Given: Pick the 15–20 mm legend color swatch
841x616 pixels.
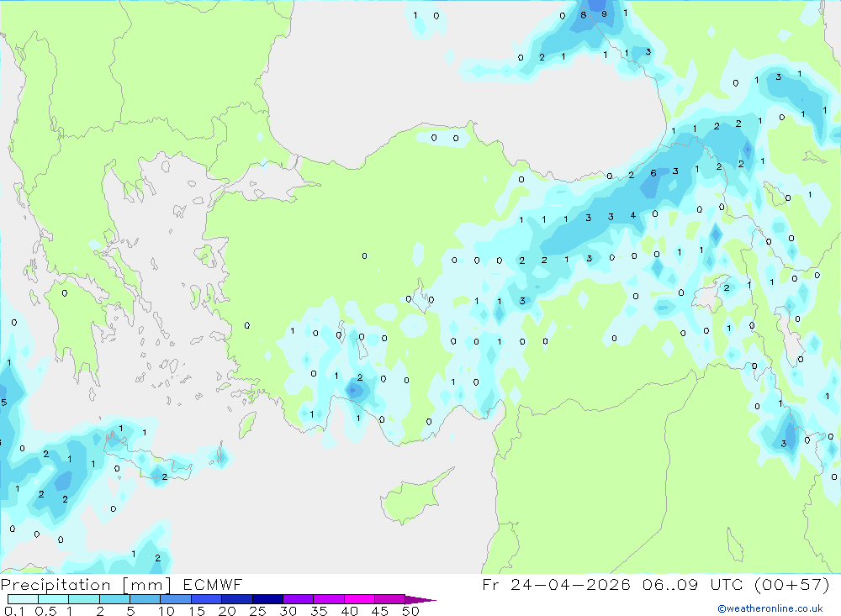Looking at the screenshot, I should (206, 599).
